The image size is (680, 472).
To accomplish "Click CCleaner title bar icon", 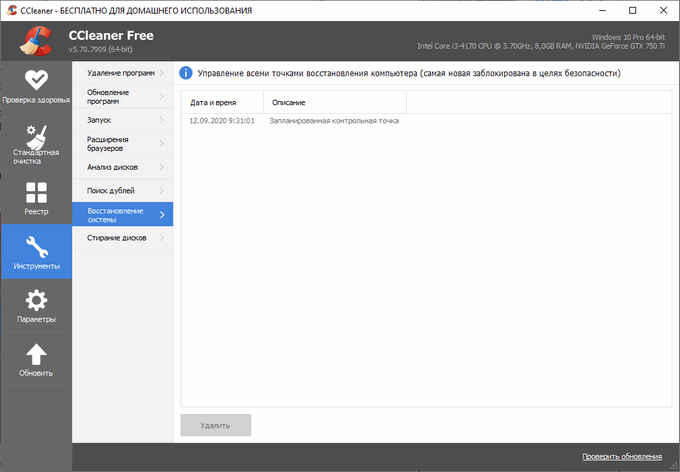I will click(x=12, y=10).
